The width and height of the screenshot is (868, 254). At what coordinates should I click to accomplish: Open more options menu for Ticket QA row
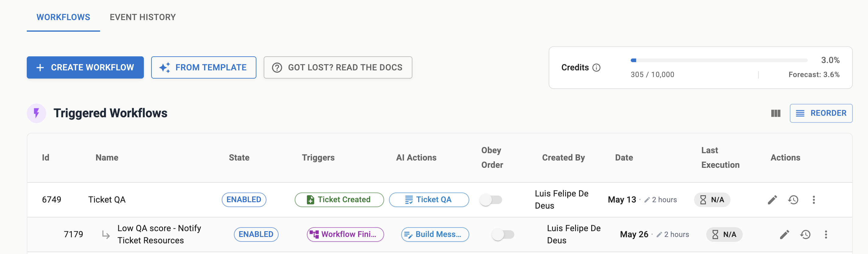pyautogui.click(x=814, y=200)
